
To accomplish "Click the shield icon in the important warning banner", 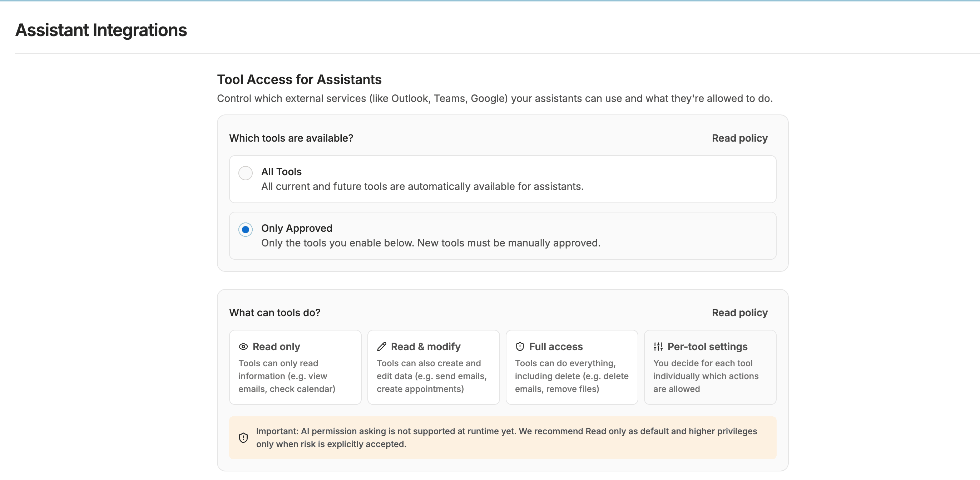I will 243,438.
